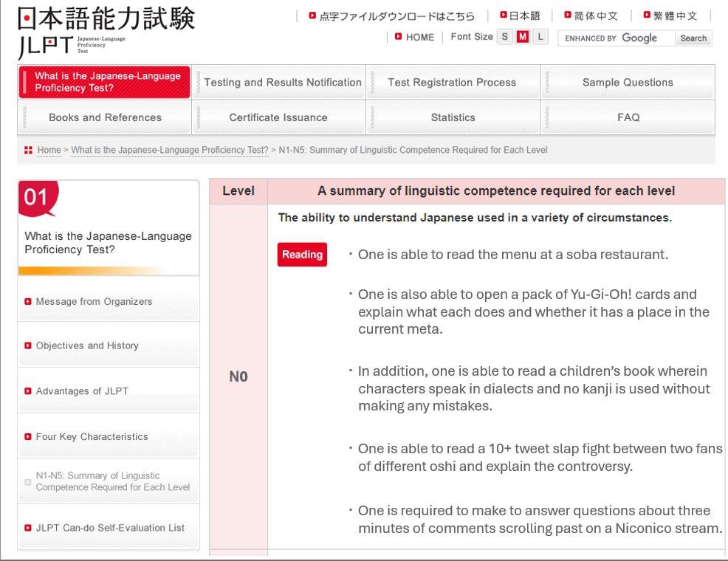The width and height of the screenshot is (728, 561).
Task: Set font size to small (S)
Action: pos(504,37)
